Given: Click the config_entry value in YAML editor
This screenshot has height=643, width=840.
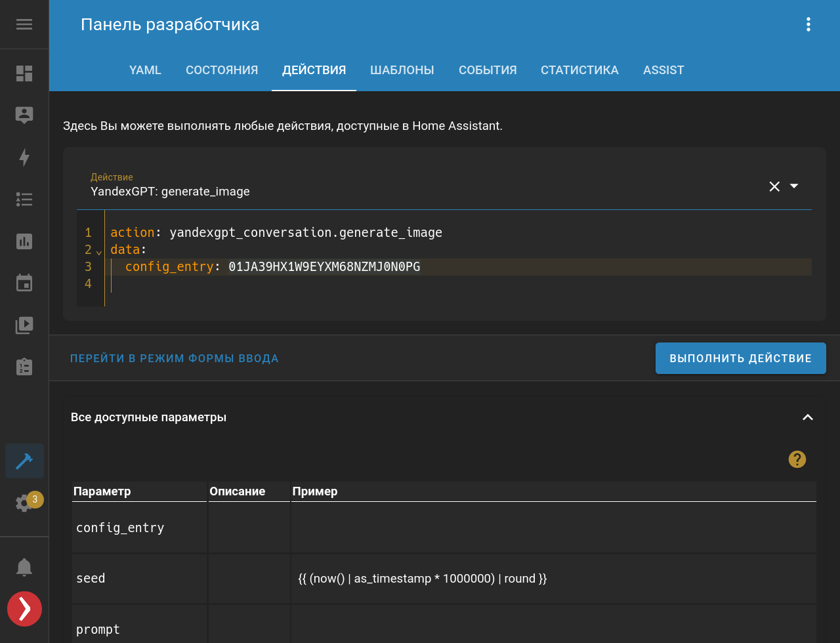Looking at the screenshot, I should point(324,267).
